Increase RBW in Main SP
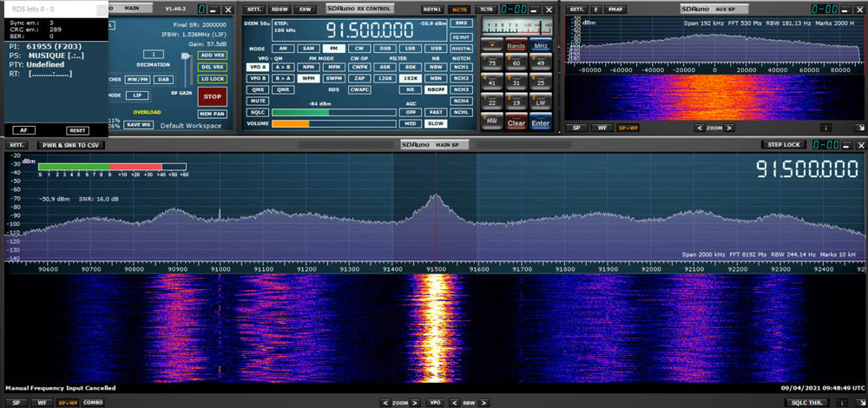 pos(483,403)
